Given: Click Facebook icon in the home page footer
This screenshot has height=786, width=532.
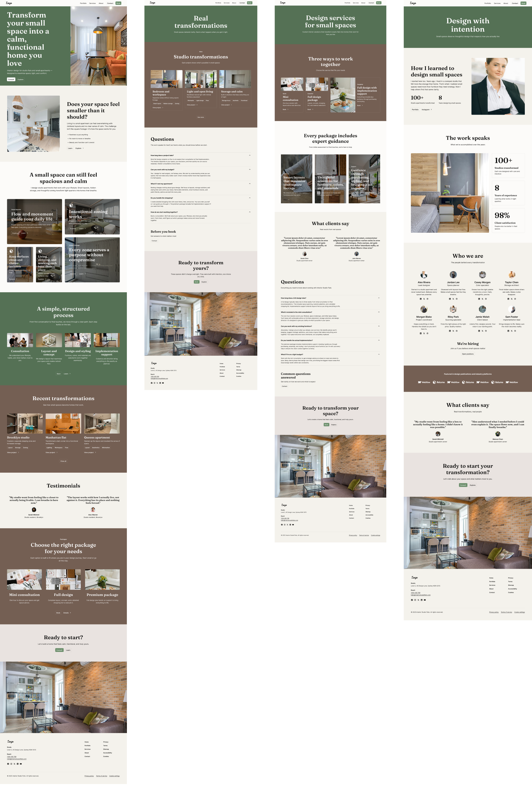Looking at the screenshot, I should 8,764.
